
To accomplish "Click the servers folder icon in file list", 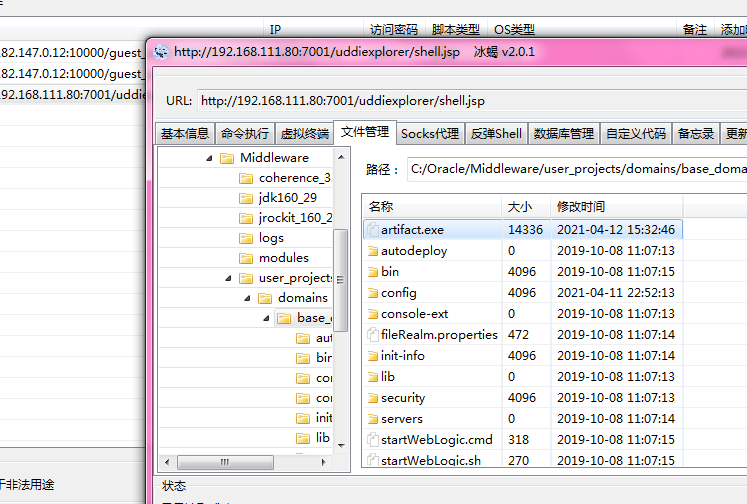I will tap(373, 419).
